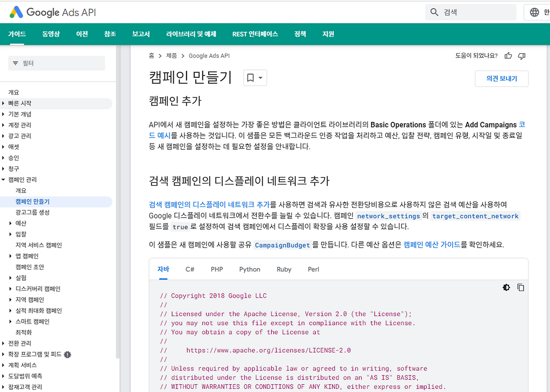Go to the 지원 tab
Viewport: 550px width, 392px height.
pos(328,34)
